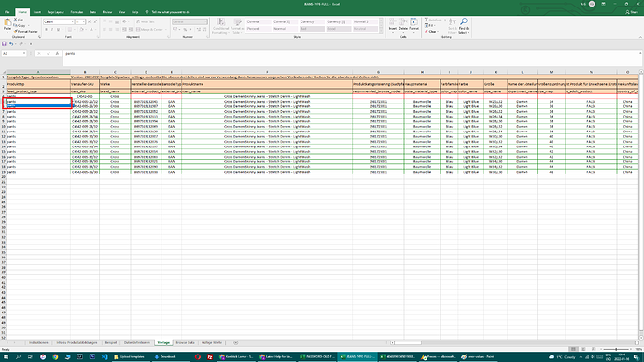This screenshot has height=362, width=644.
Task: Click the Cut command
Action: pos(19,20)
